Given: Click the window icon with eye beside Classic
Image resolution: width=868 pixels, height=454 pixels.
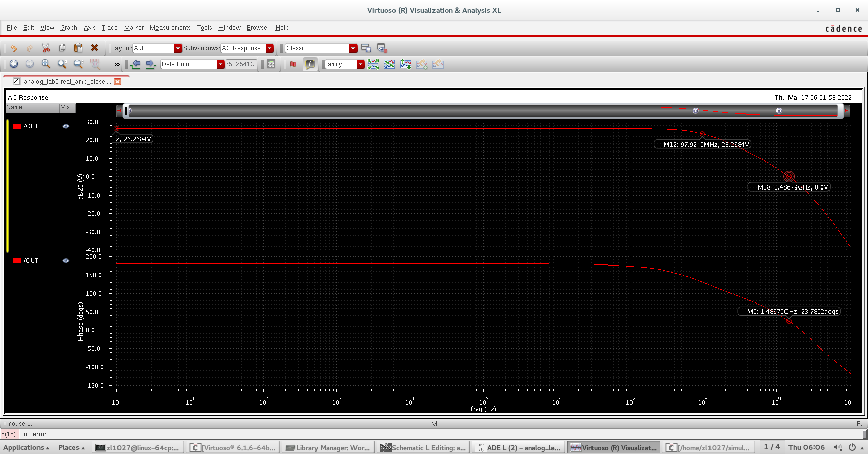Looking at the screenshot, I should (x=382, y=48).
